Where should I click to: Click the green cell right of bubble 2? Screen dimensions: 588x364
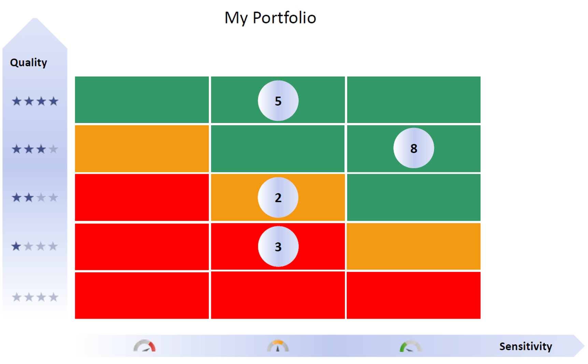click(414, 197)
